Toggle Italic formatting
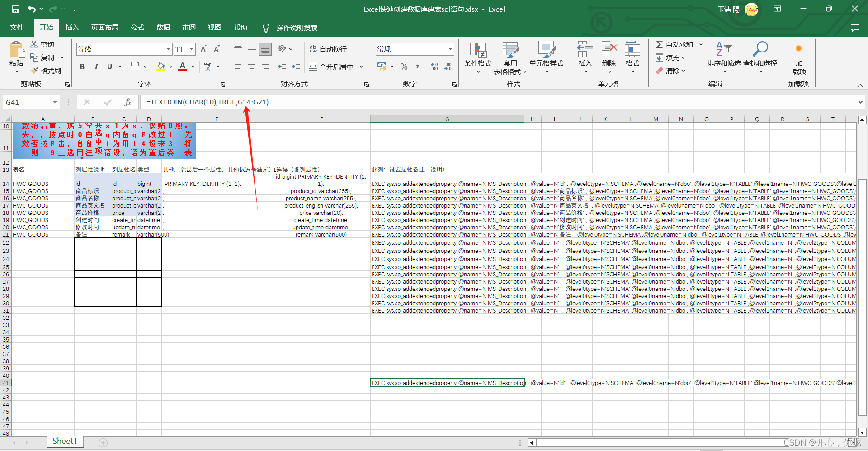 (96, 66)
